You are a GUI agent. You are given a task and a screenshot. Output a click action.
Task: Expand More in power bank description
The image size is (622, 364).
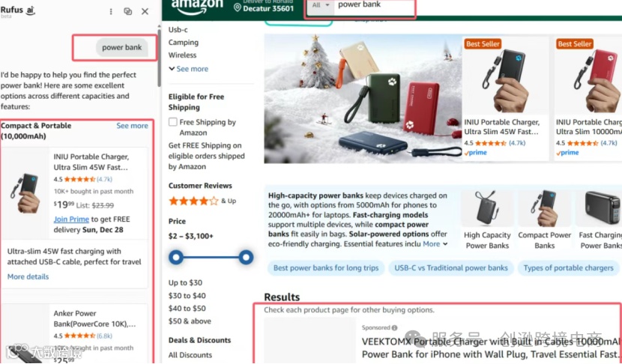435,244
